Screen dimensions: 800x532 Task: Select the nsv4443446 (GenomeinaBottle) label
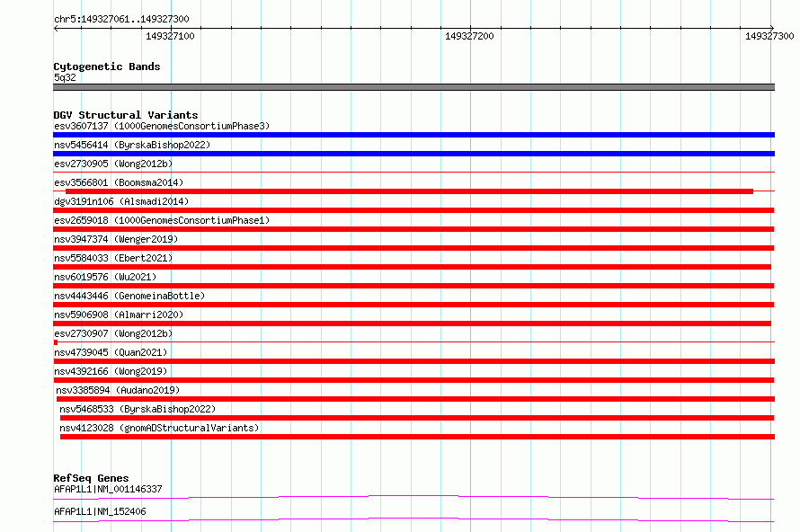point(129,296)
